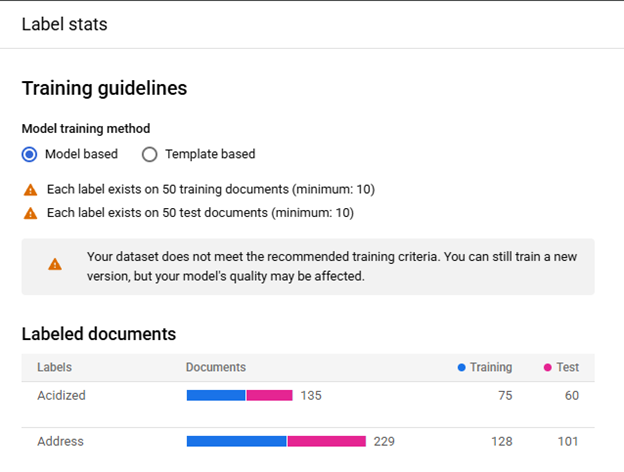The image size is (624, 472).
Task: Click the blue training bar for Address
Action: (x=236, y=441)
